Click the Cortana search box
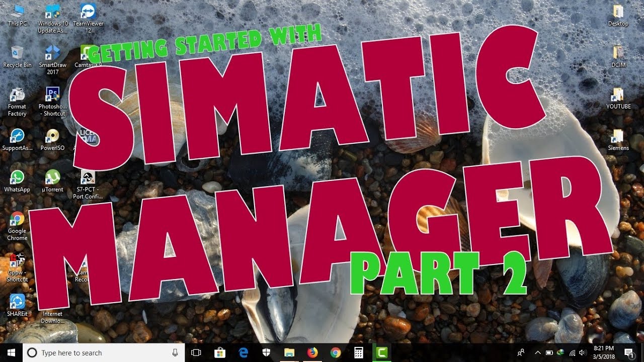Image resolution: width=644 pixels, height=362 pixels. click(103, 353)
